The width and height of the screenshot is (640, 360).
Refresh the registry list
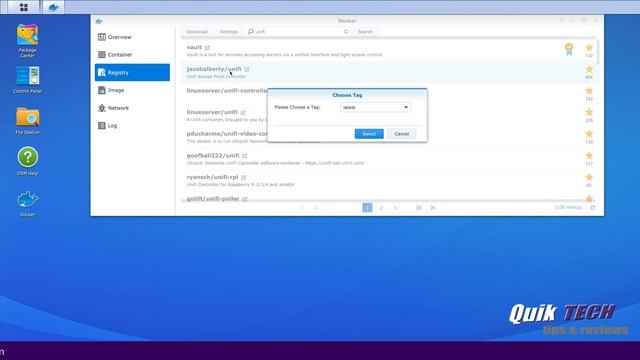593,208
